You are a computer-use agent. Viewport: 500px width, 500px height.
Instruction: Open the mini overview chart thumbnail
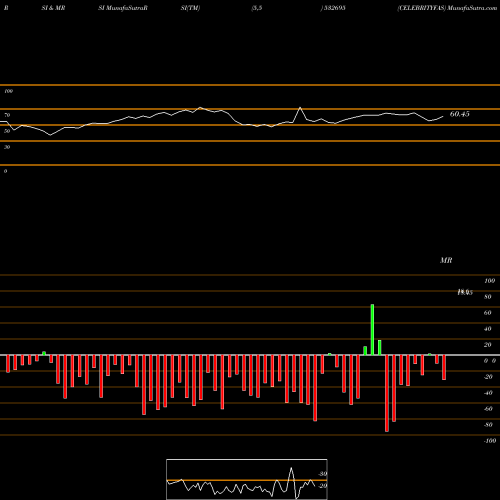247,479
